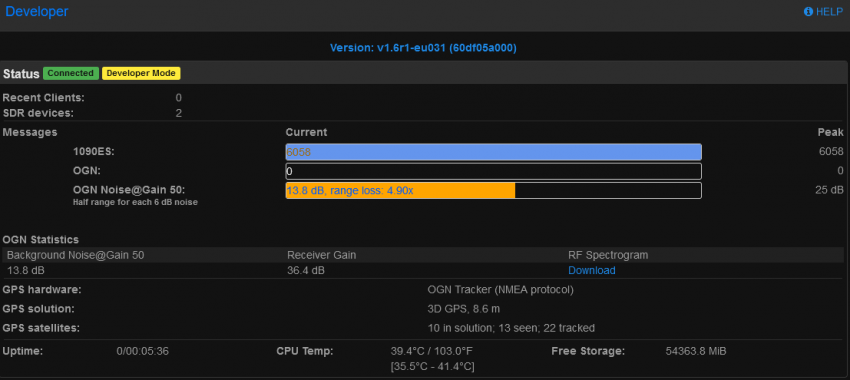
Task: Click the GPS satellites count text
Action: pos(511,328)
